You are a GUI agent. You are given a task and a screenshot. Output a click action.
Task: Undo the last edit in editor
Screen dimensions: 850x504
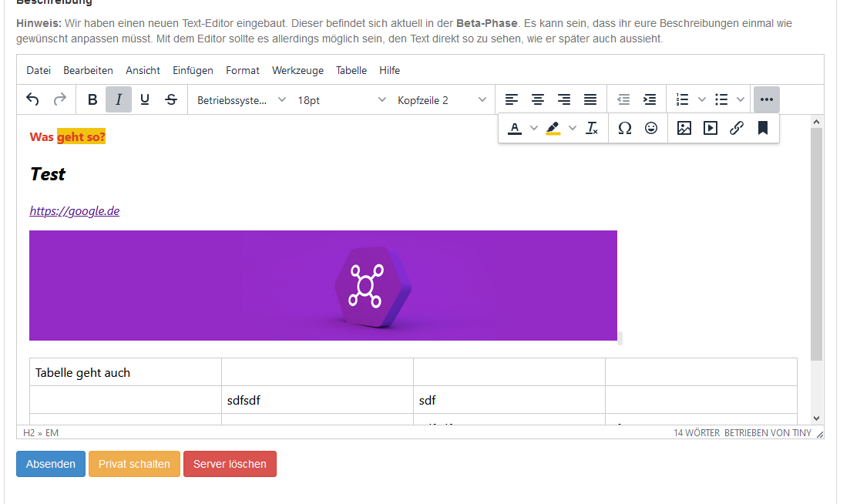coord(32,99)
